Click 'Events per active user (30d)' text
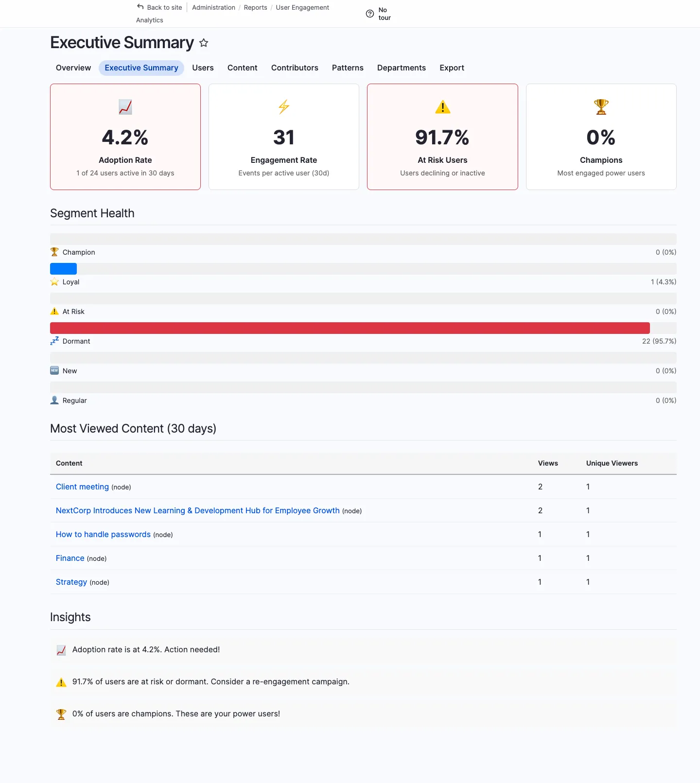This screenshot has height=783, width=700. click(x=284, y=173)
